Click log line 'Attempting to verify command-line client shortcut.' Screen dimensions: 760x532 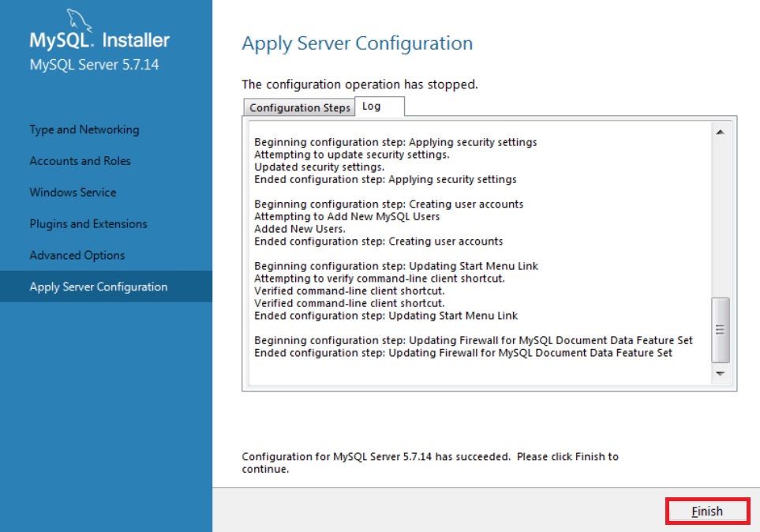tap(380, 279)
